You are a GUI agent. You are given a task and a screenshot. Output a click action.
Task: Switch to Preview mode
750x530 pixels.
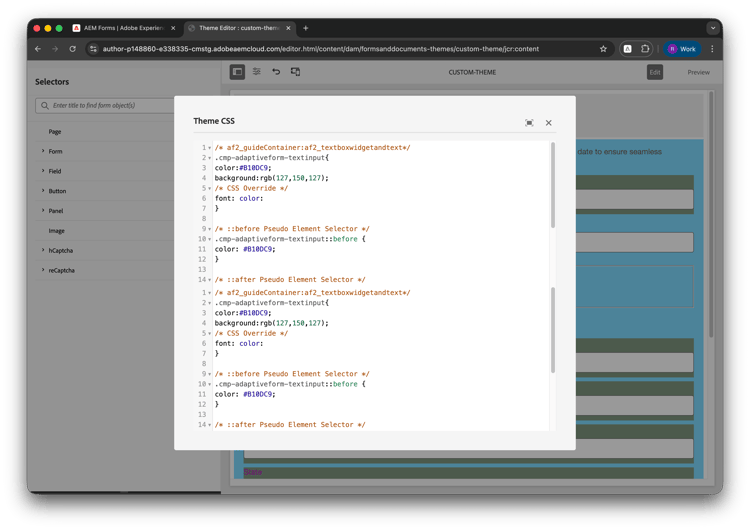[698, 72]
